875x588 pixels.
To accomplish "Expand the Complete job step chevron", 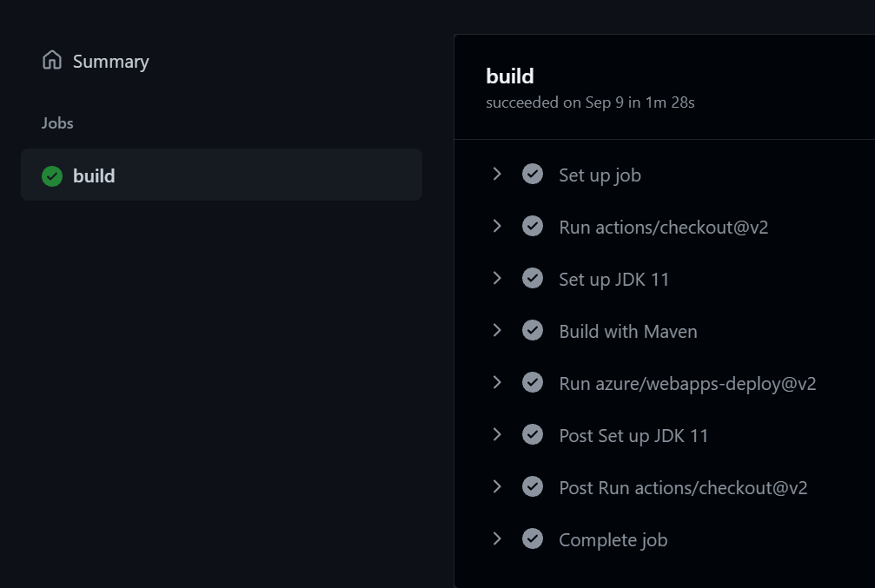I will coord(497,538).
